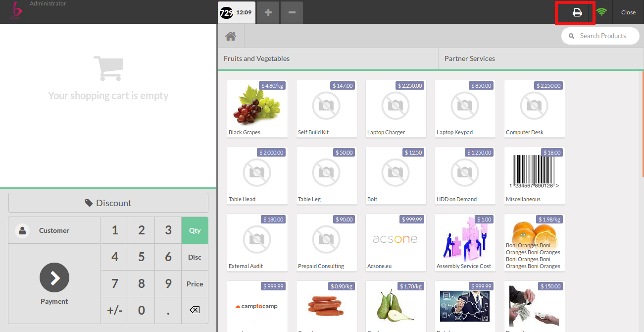The height and width of the screenshot is (332, 644).
Task: Click the Discount tag button
Action: [108, 203]
